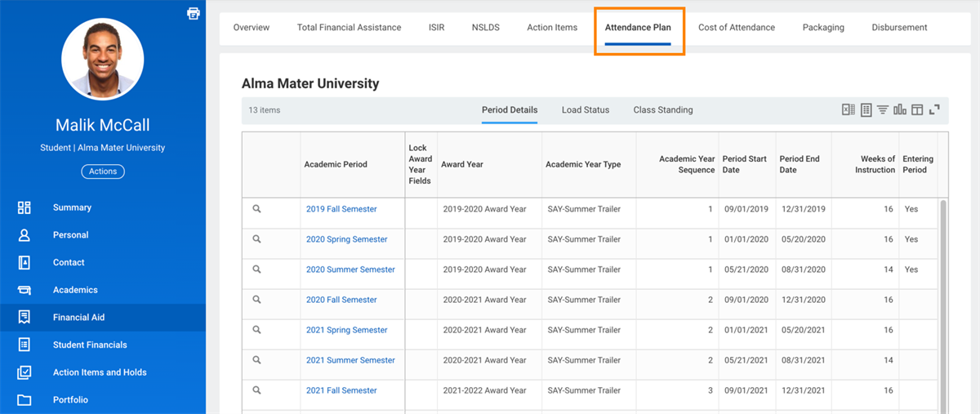Click magnifier icon for 2020 Spring Semester row
This screenshot has width=980, height=414.
[x=256, y=239]
